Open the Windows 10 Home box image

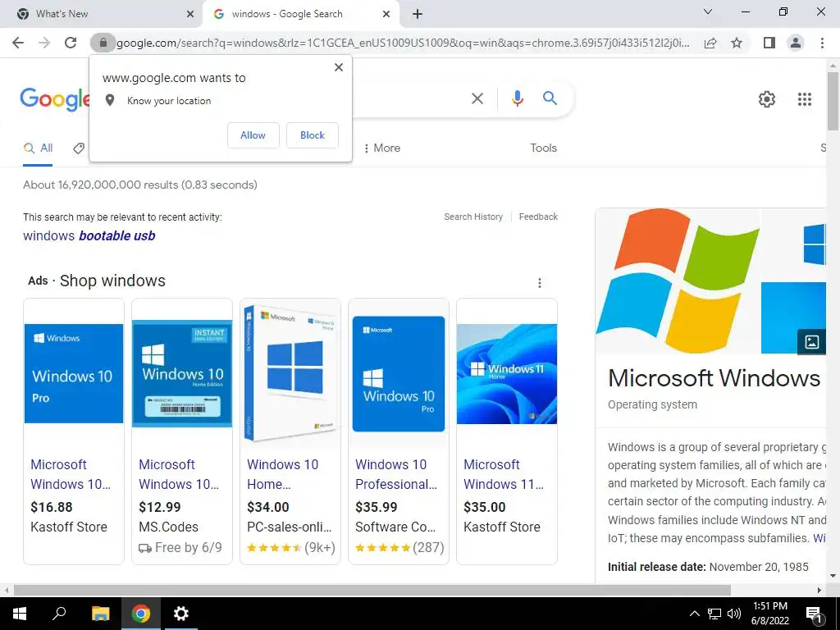290,373
